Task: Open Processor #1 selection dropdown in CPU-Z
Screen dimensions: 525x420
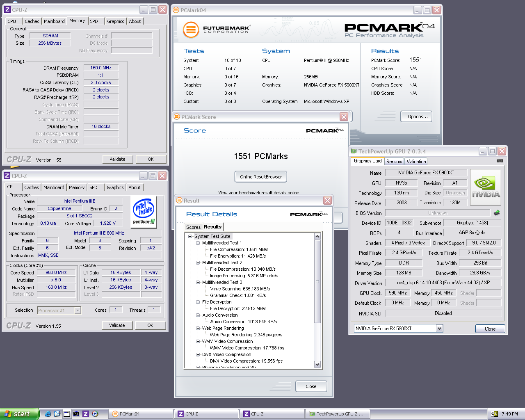Action: tap(78, 310)
